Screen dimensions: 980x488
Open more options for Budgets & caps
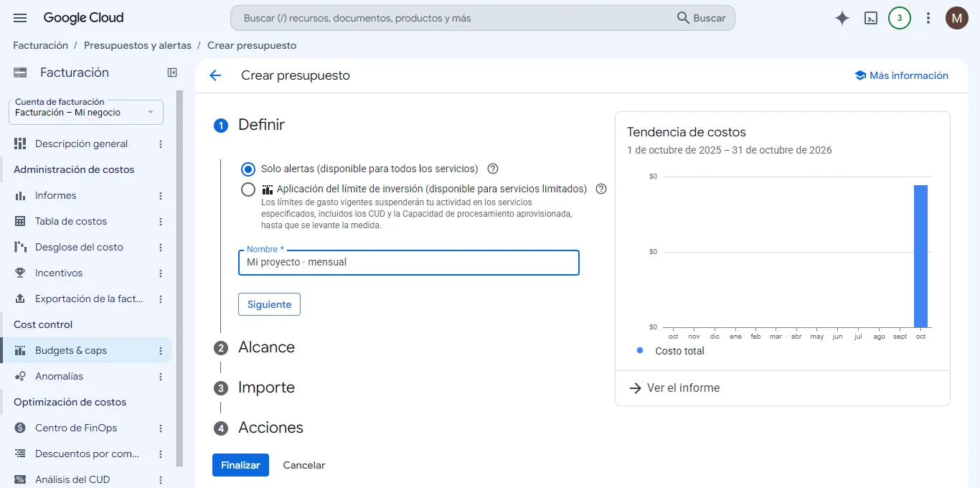pyautogui.click(x=161, y=350)
